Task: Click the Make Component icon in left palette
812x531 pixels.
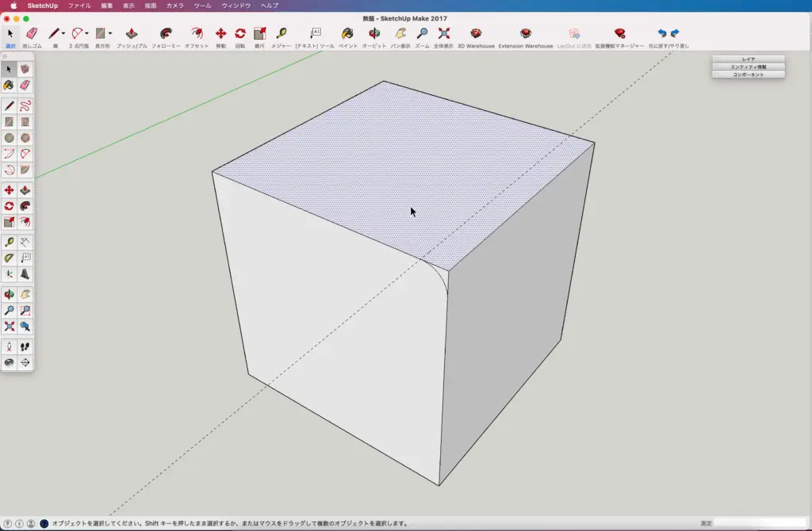Action: pyautogui.click(x=25, y=69)
